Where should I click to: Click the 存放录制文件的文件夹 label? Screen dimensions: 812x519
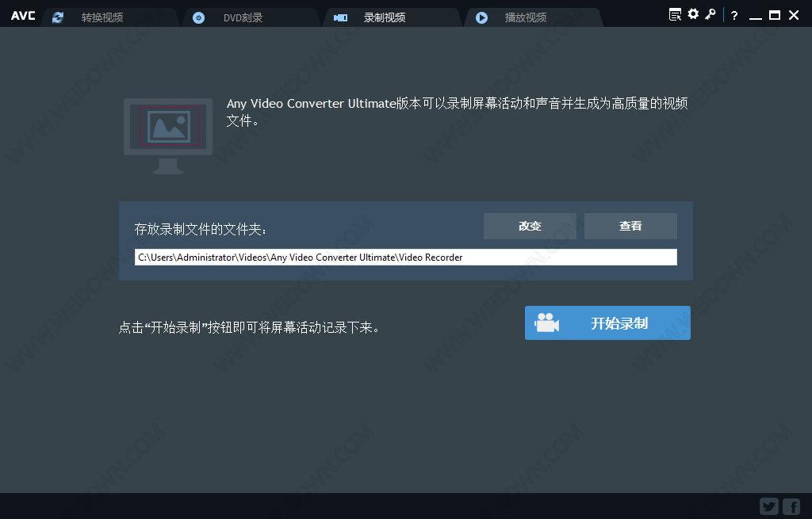click(201, 229)
